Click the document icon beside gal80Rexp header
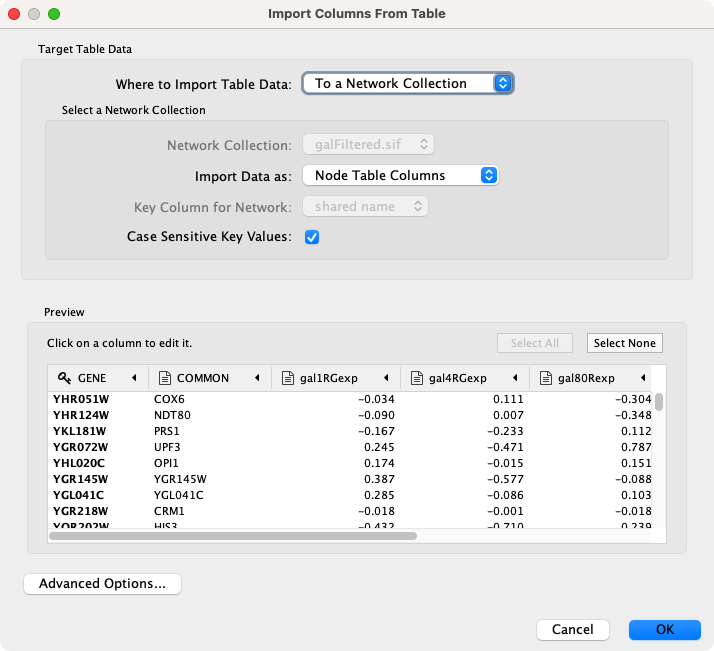This screenshot has width=714, height=651. (x=546, y=378)
